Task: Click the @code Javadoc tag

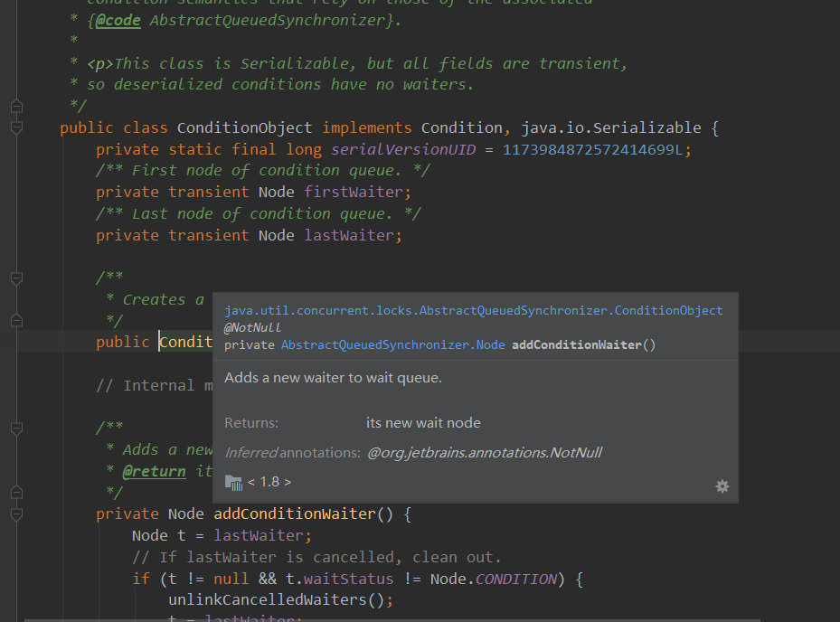Action: (118, 21)
